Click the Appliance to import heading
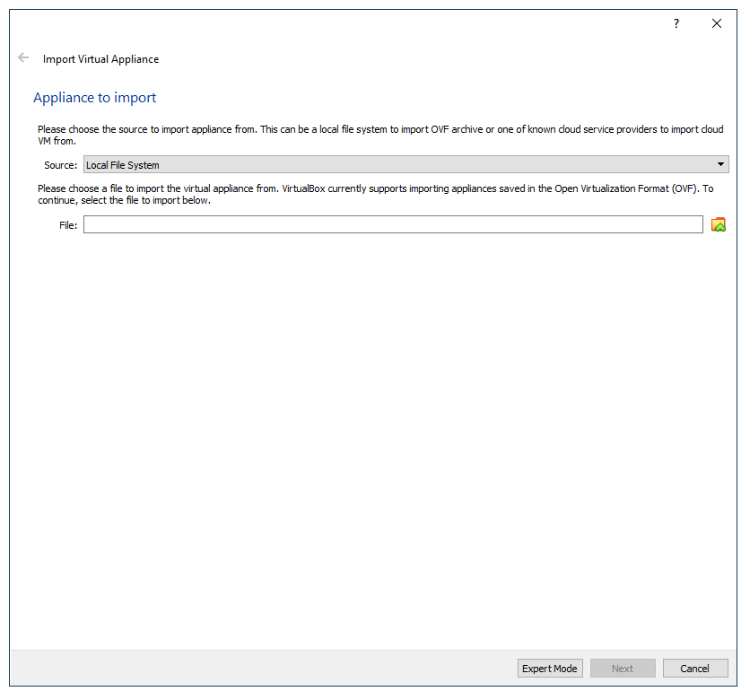This screenshot has width=750, height=700. [95, 98]
